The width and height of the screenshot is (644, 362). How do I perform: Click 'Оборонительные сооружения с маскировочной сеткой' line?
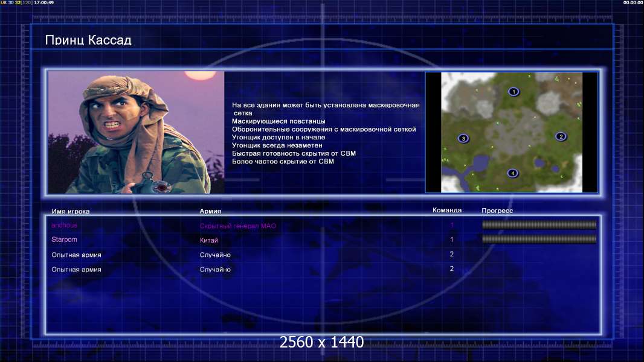(324, 129)
